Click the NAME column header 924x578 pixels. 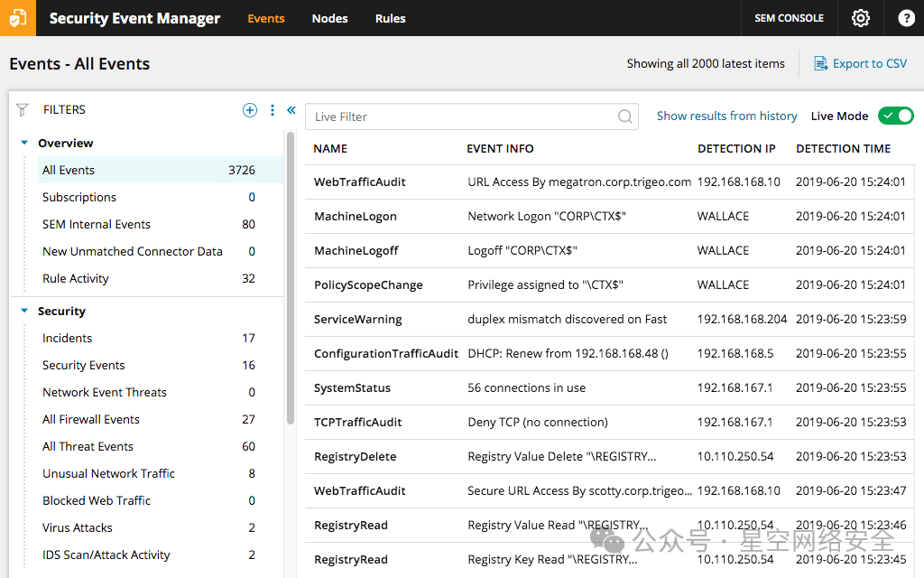(x=330, y=149)
